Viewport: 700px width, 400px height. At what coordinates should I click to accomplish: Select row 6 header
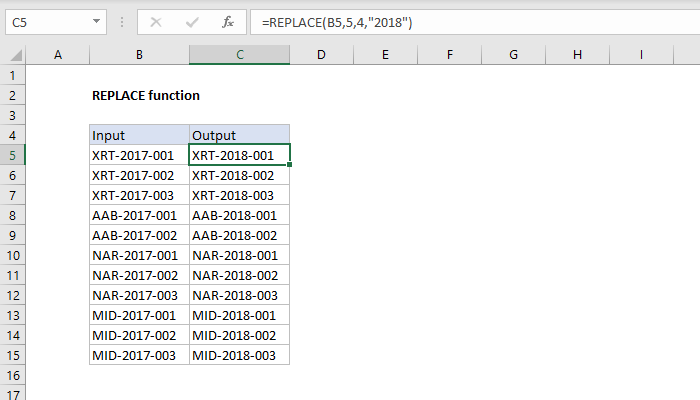pyautogui.click(x=12, y=175)
